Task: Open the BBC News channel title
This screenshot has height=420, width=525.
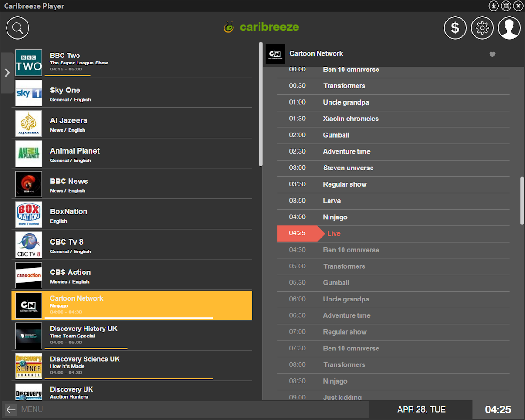Action: point(69,181)
